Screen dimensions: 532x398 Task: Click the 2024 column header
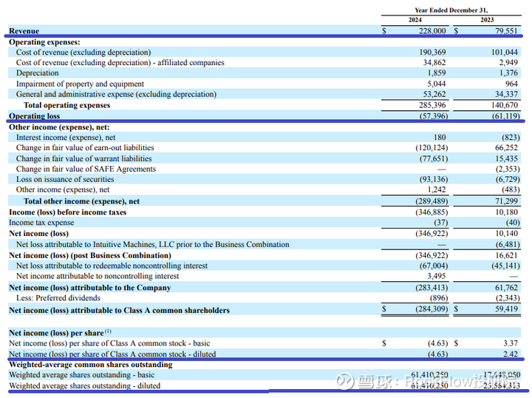tap(415, 20)
